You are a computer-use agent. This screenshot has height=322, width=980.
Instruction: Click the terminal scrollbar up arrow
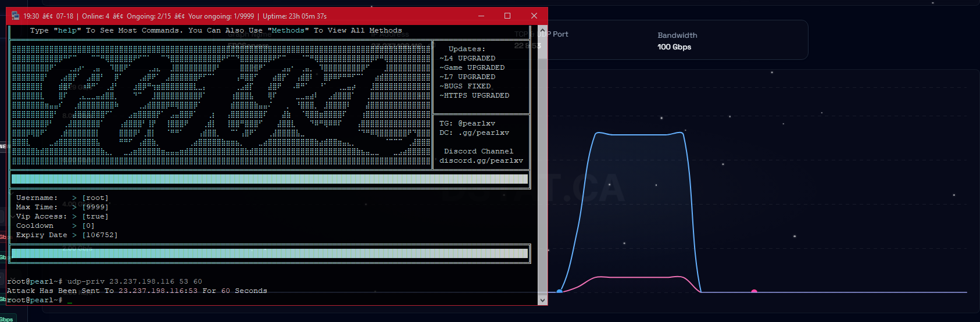[x=542, y=30]
